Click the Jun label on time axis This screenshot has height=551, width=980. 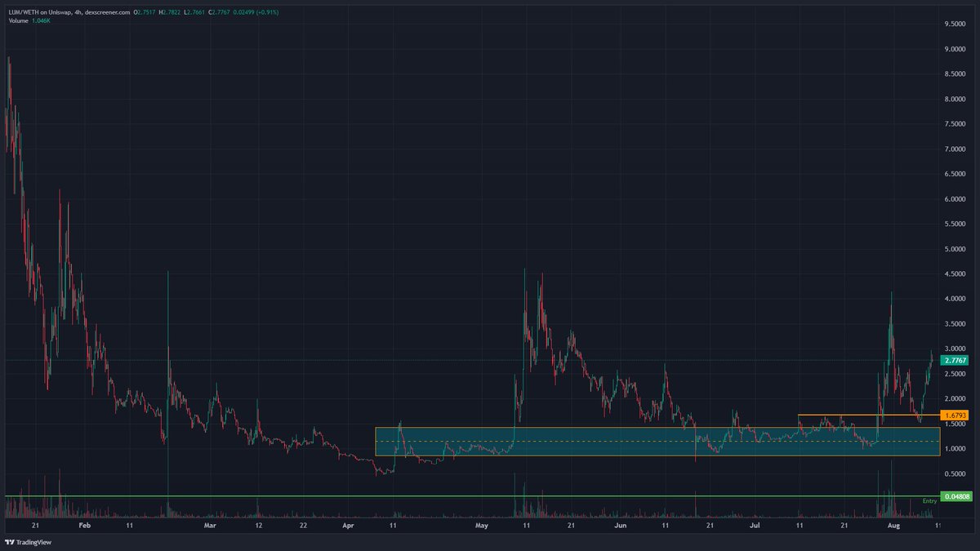coord(621,527)
